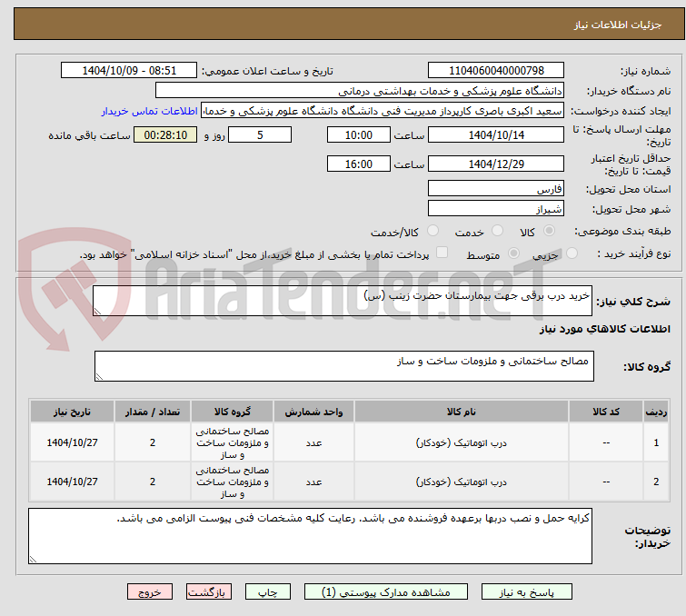686x616 pixels.
Task: Click the خروج exit button
Action: (150, 592)
